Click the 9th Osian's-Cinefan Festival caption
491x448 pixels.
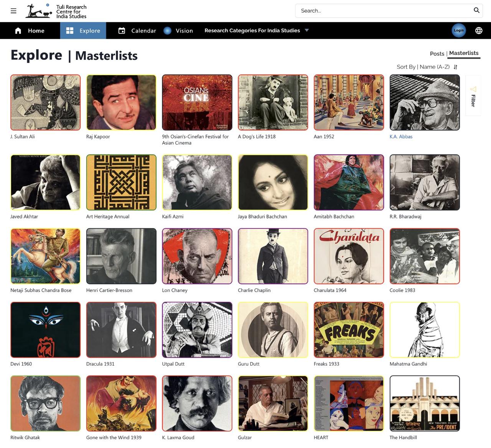tap(195, 139)
